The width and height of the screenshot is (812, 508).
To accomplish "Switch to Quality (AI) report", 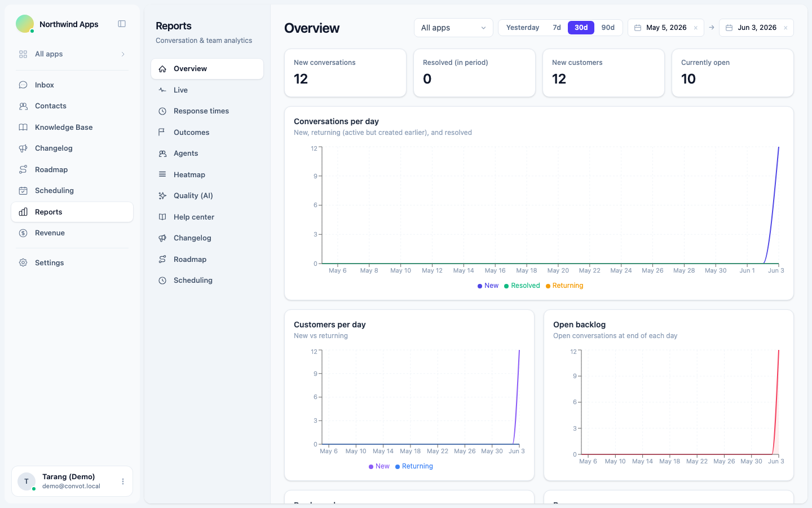I will [207, 196].
